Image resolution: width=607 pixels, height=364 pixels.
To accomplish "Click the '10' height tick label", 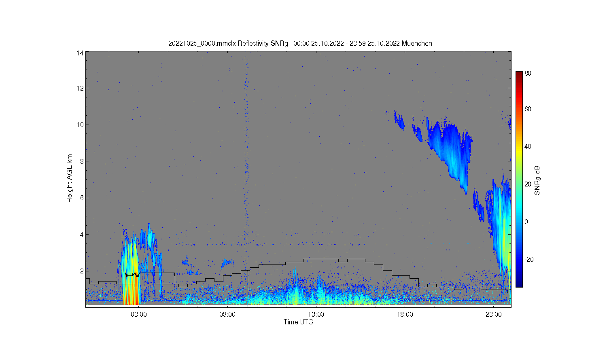I will coord(80,125).
